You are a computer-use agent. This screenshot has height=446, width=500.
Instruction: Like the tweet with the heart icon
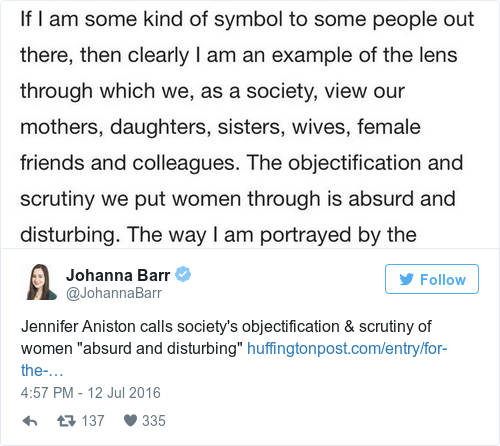[130, 421]
